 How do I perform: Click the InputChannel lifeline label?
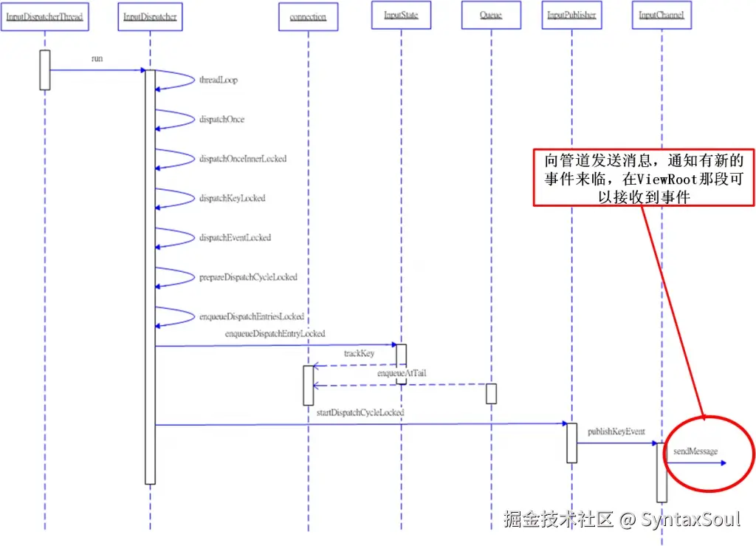(x=661, y=14)
